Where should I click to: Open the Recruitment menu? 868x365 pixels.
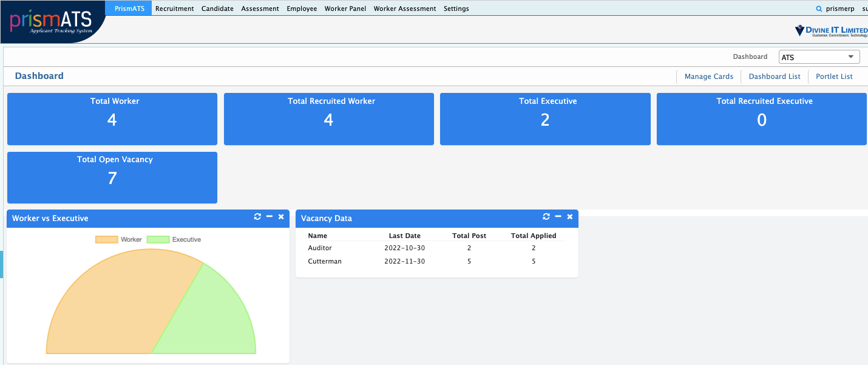[x=174, y=9]
